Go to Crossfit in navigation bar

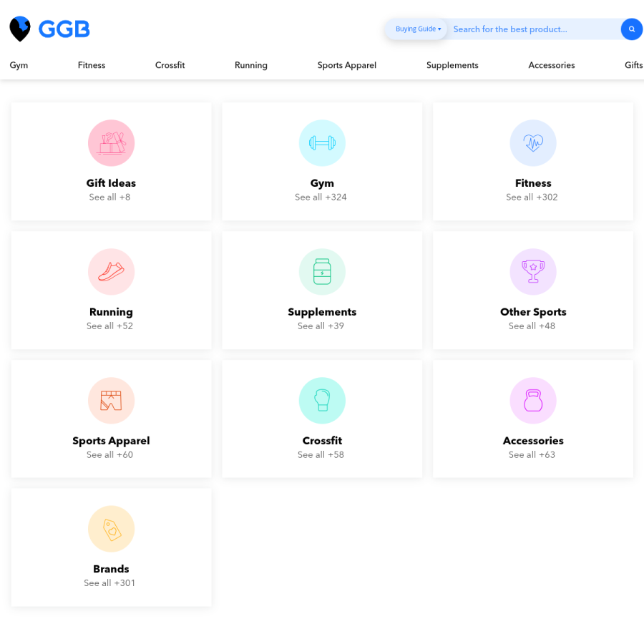(170, 65)
